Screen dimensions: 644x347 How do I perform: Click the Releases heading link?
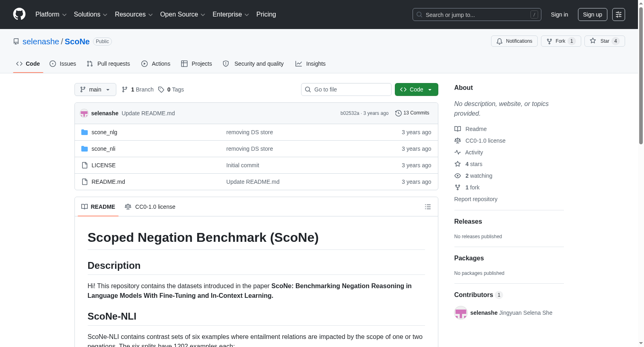[x=468, y=222]
